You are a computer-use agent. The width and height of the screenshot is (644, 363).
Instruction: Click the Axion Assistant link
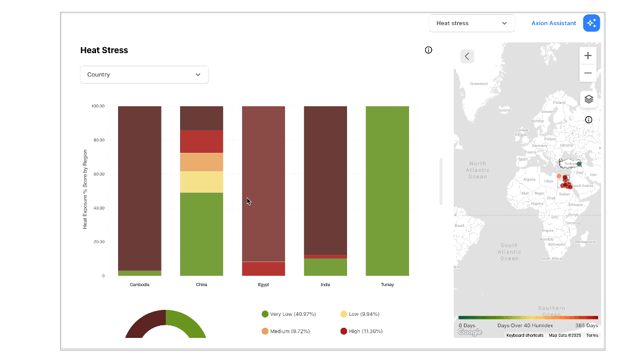point(553,23)
